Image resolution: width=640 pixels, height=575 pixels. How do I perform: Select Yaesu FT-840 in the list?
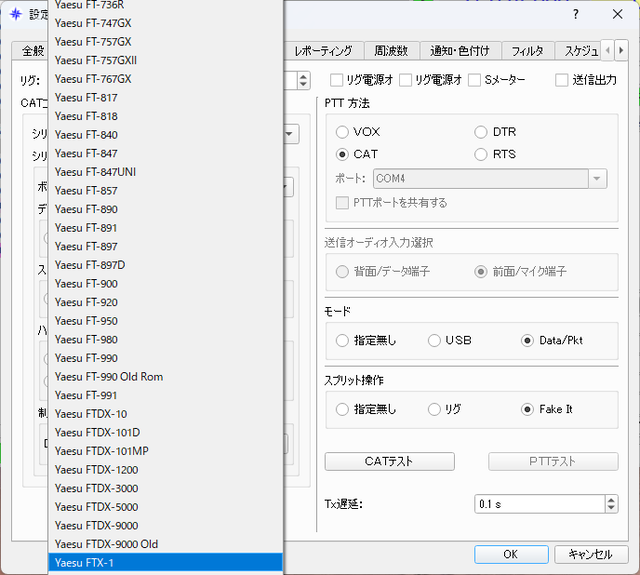pos(165,135)
